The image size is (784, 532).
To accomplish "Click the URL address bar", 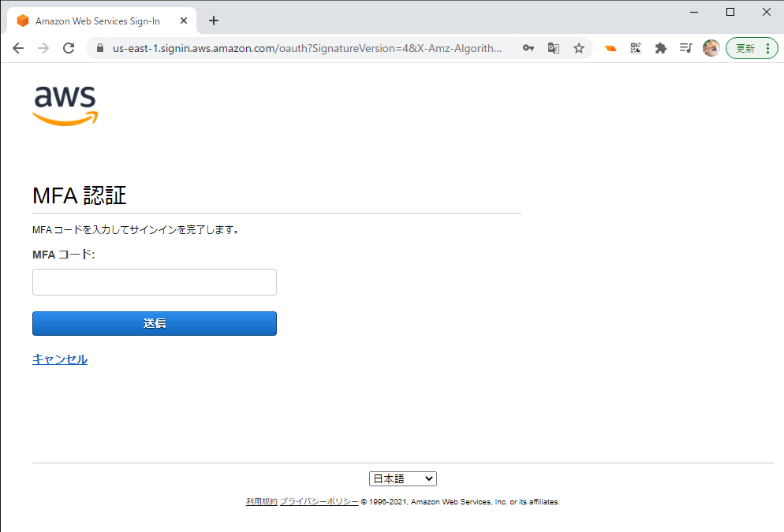I will [307, 48].
